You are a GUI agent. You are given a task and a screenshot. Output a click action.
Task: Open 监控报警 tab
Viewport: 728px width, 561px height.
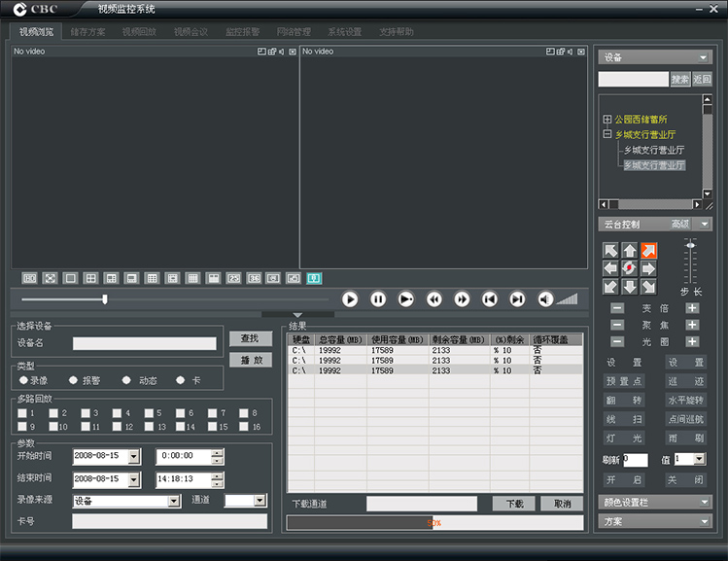242,31
